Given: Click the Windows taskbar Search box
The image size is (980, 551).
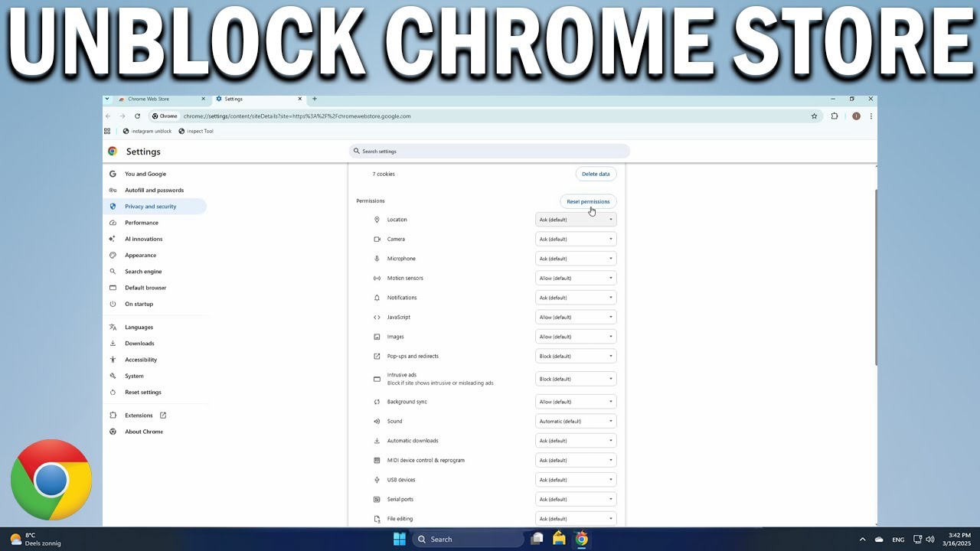Looking at the screenshot, I should tap(469, 539).
